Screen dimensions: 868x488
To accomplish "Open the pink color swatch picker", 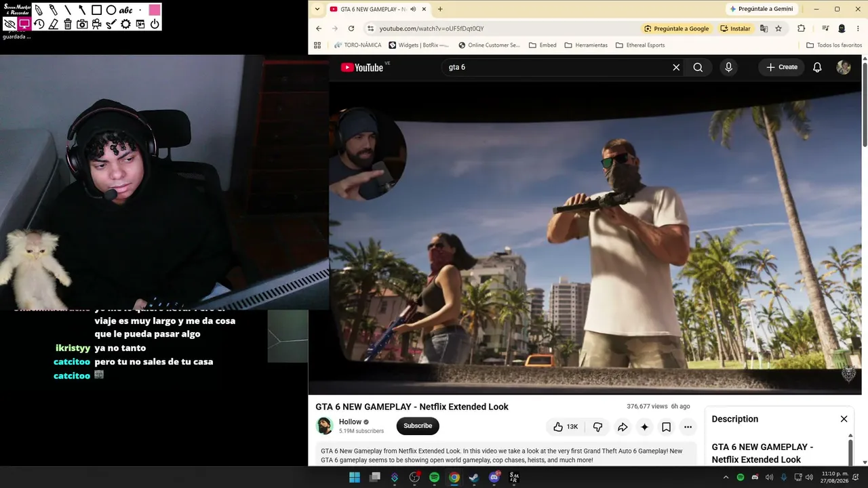I will coord(155,10).
